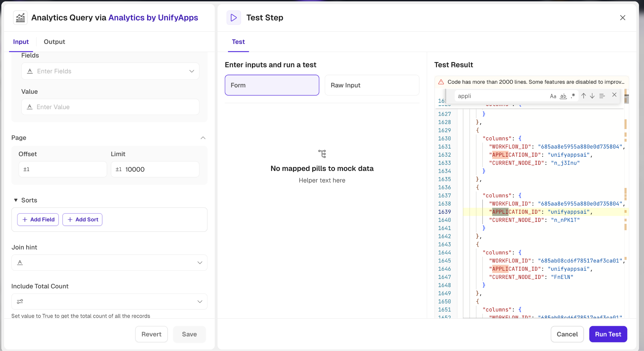This screenshot has width=644, height=351.
Task: Go to next search match arrow
Action: click(x=592, y=96)
